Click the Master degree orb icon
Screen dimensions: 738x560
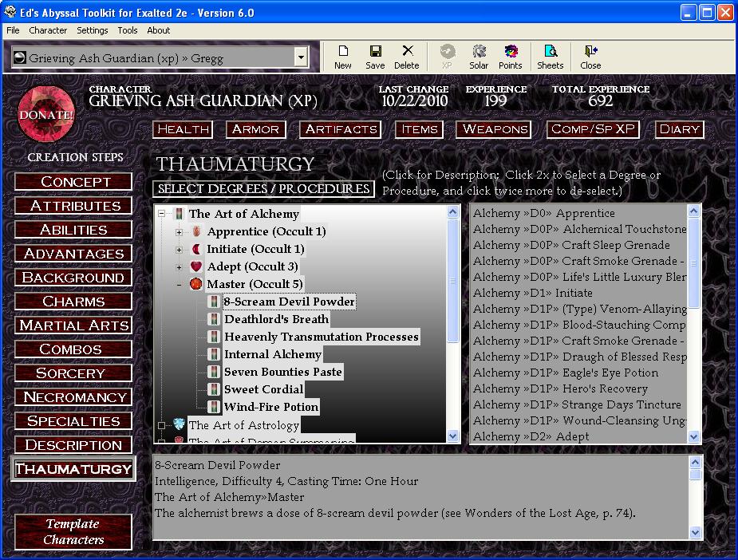point(195,284)
